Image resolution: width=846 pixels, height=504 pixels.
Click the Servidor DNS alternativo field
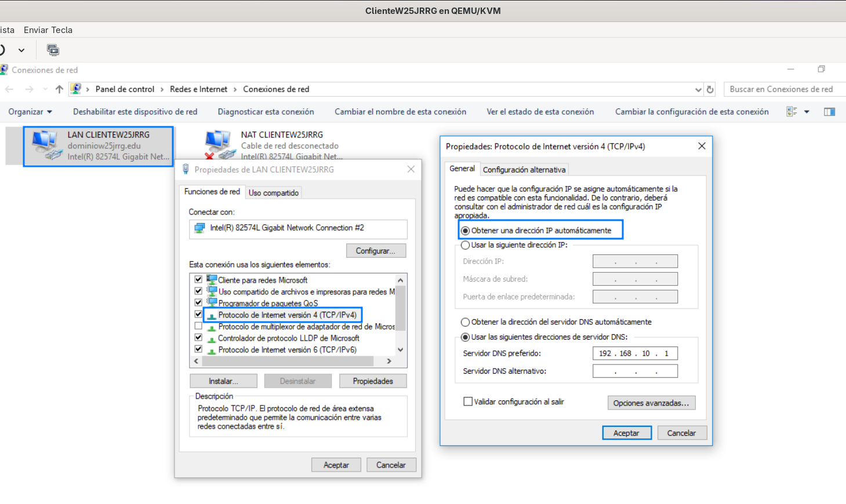635,371
